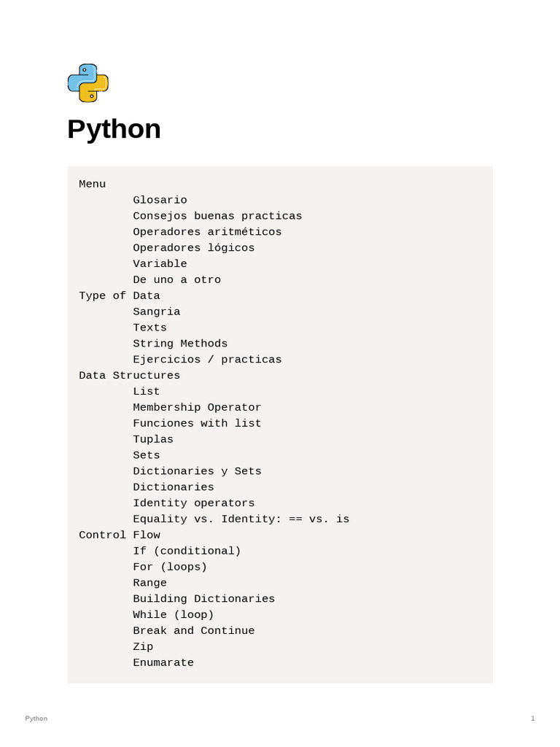Click the Python page title heading

pyautogui.click(x=114, y=129)
